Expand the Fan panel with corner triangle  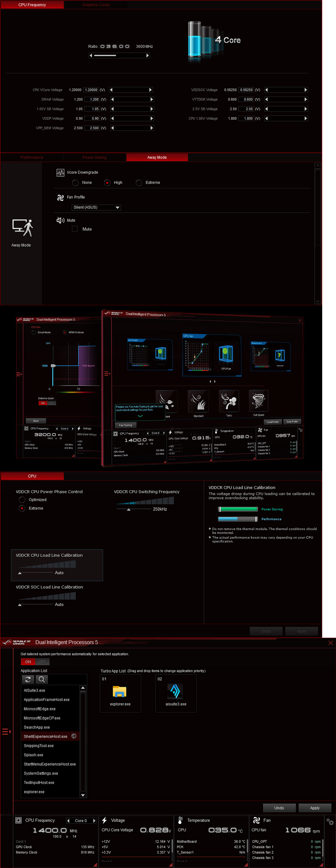click(x=321, y=864)
